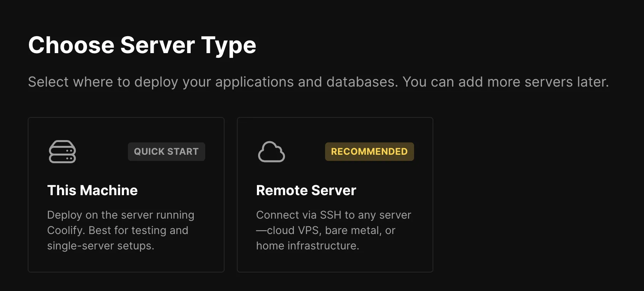Screen dimensions: 644x291
Task: Select the This Machine card title
Action: tap(92, 191)
